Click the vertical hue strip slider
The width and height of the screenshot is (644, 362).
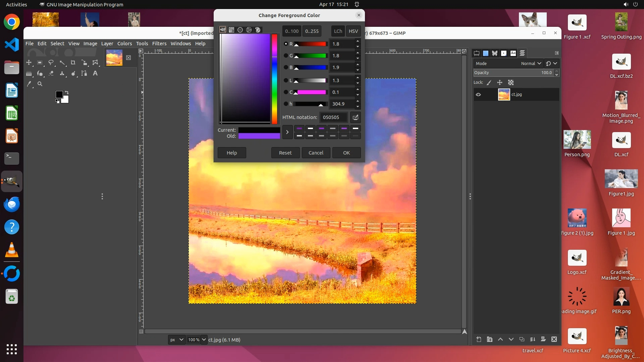pyautogui.click(x=274, y=79)
